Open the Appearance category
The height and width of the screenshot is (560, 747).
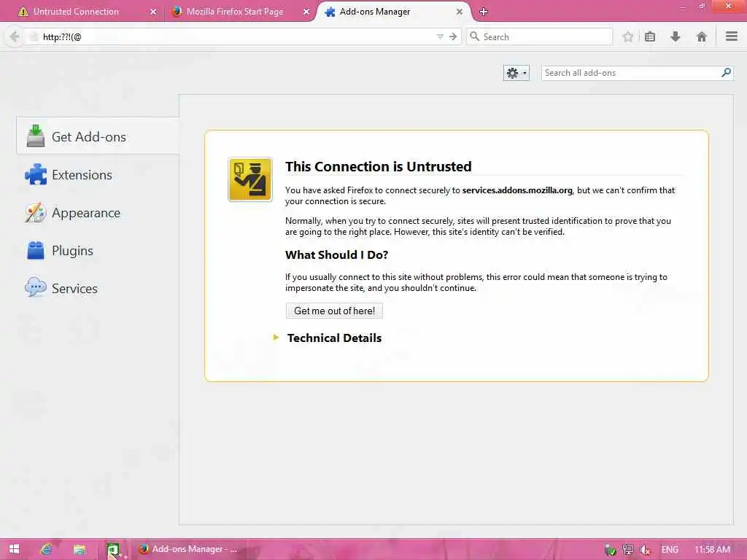coord(98,212)
